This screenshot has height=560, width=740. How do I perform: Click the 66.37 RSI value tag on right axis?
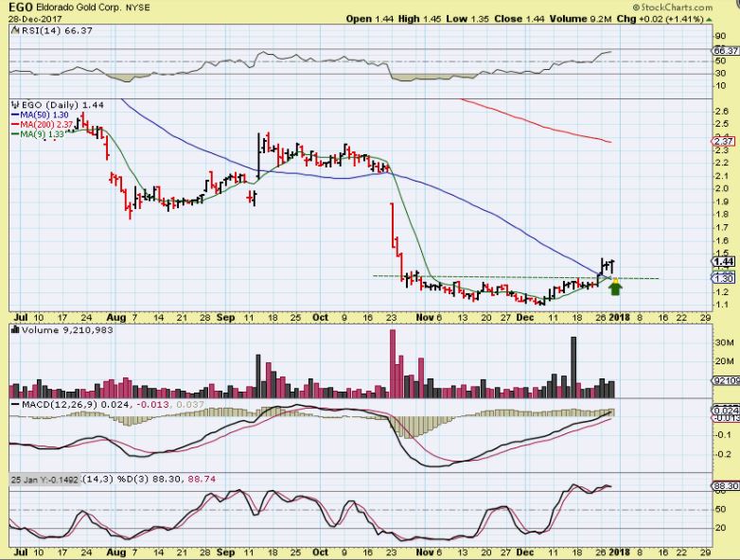click(x=726, y=50)
